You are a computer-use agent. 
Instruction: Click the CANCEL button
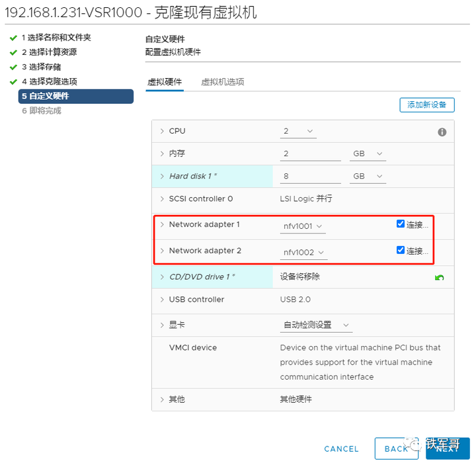[x=341, y=449]
